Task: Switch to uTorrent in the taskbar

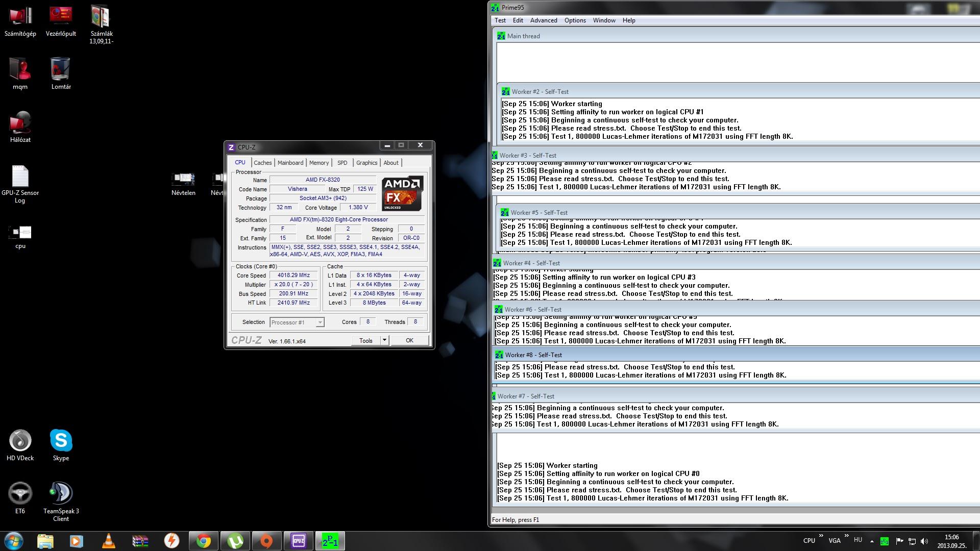Action: pos(235,541)
